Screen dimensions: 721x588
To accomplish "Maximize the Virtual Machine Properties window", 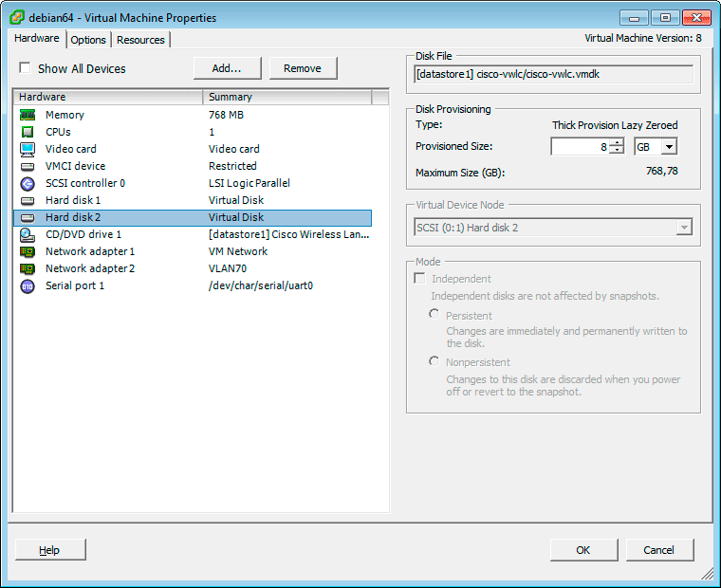I will [665, 18].
